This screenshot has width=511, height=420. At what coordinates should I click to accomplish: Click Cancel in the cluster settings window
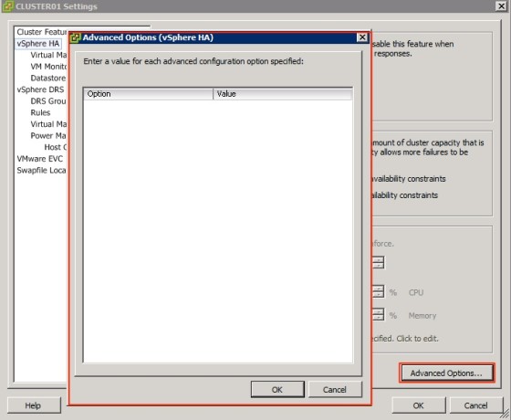click(475, 405)
